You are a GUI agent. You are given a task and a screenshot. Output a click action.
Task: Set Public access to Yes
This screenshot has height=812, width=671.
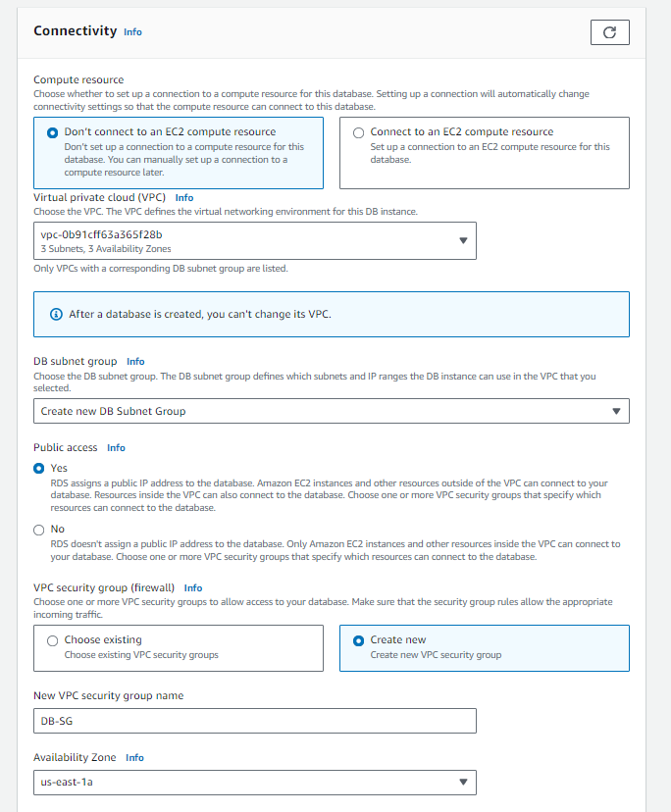tap(39, 469)
